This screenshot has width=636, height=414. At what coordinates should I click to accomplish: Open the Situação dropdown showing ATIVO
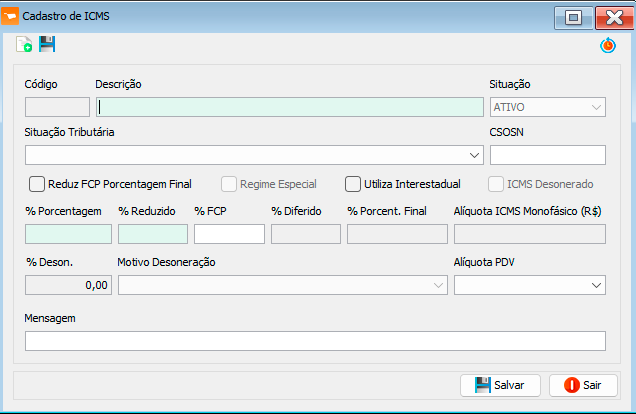click(x=548, y=107)
